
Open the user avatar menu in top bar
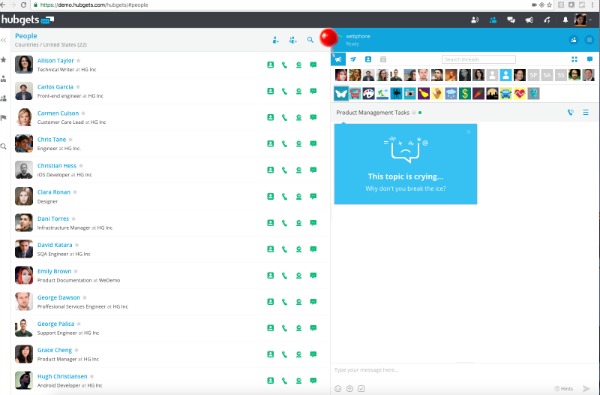[580, 20]
